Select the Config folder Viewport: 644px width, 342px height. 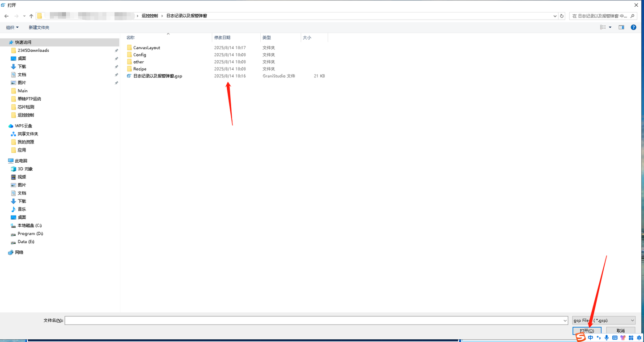(x=140, y=55)
